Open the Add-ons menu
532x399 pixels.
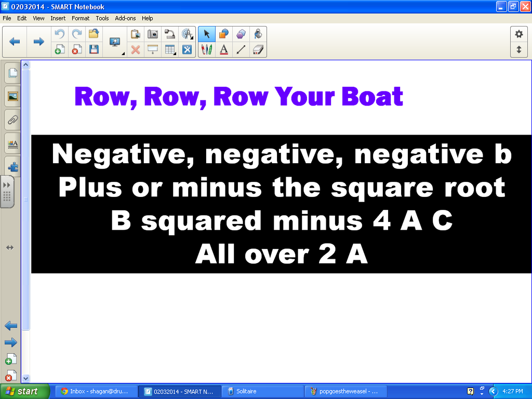(125, 18)
